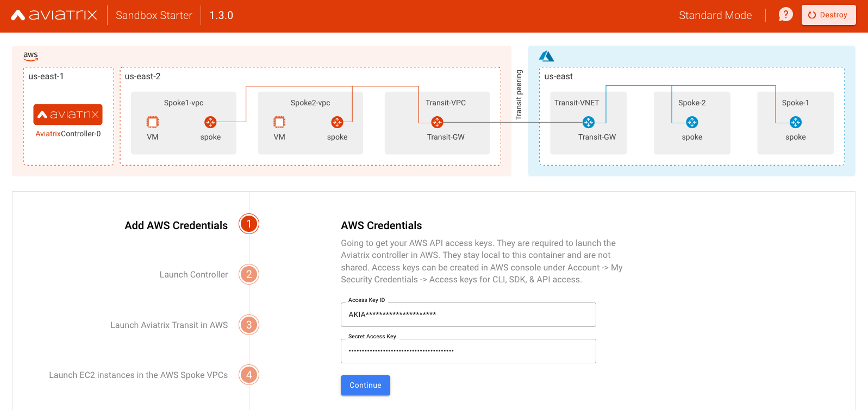The height and width of the screenshot is (410, 868).
Task: Click the spoke gateway icon in Spoke2-vpc
Action: coord(337,122)
